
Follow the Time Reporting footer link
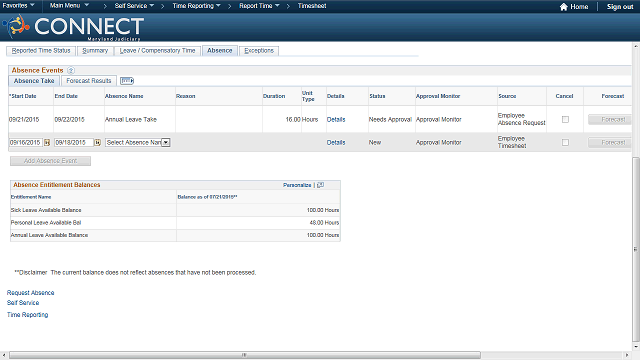(x=27, y=315)
